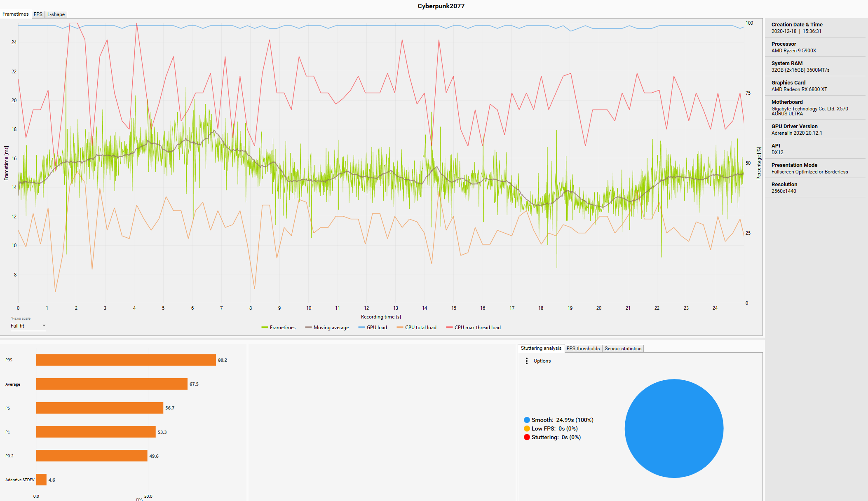Click the '2020-12-18 | 15:36:31' creation date
This screenshot has width=868, height=501.
coord(796,31)
